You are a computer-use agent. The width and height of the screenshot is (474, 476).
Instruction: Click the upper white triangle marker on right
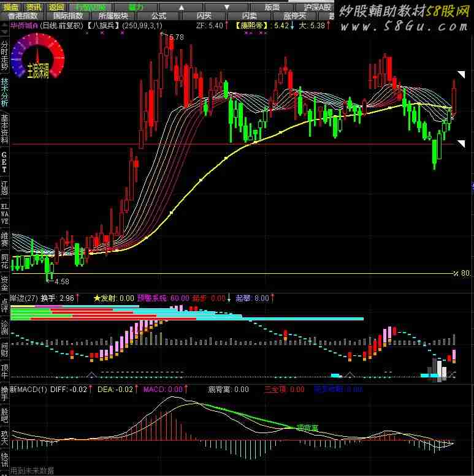click(461, 74)
